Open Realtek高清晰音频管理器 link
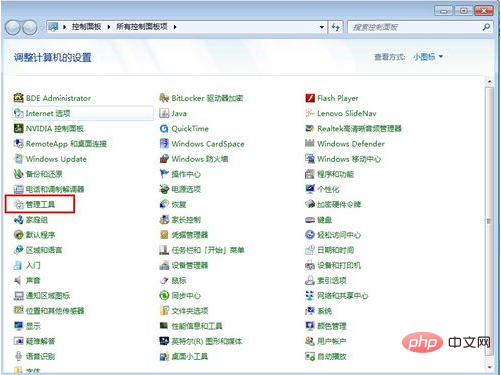This screenshot has height=375, width=501. pyautogui.click(x=359, y=128)
